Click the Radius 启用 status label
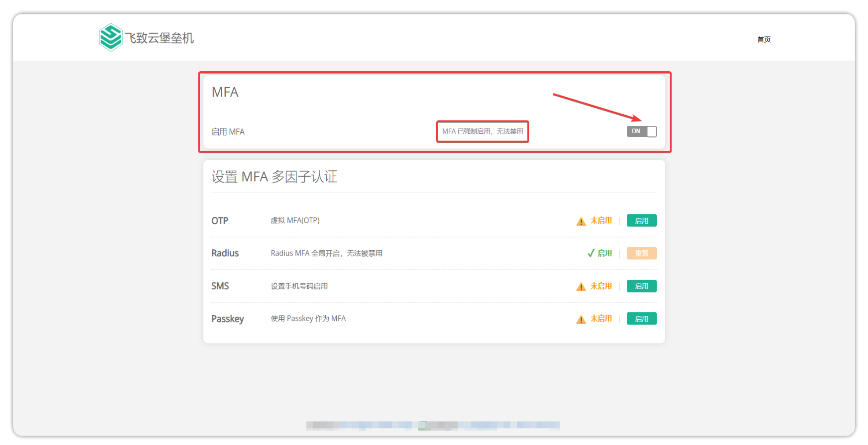 [604, 253]
